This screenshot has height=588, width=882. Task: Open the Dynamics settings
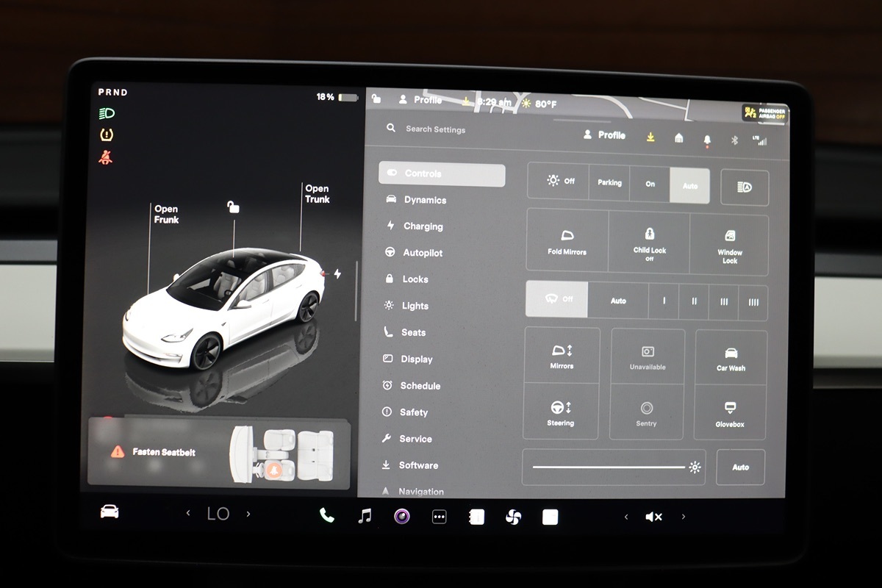point(416,200)
